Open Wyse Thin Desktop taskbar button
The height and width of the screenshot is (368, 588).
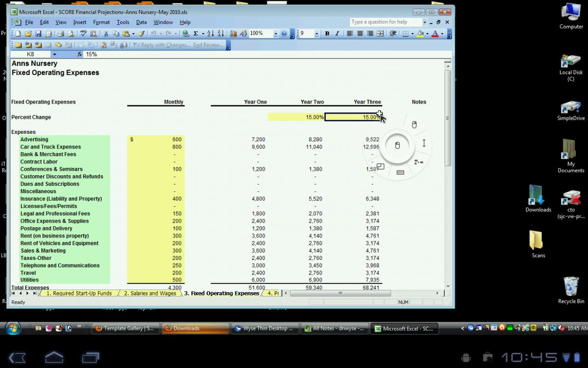[265, 328]
